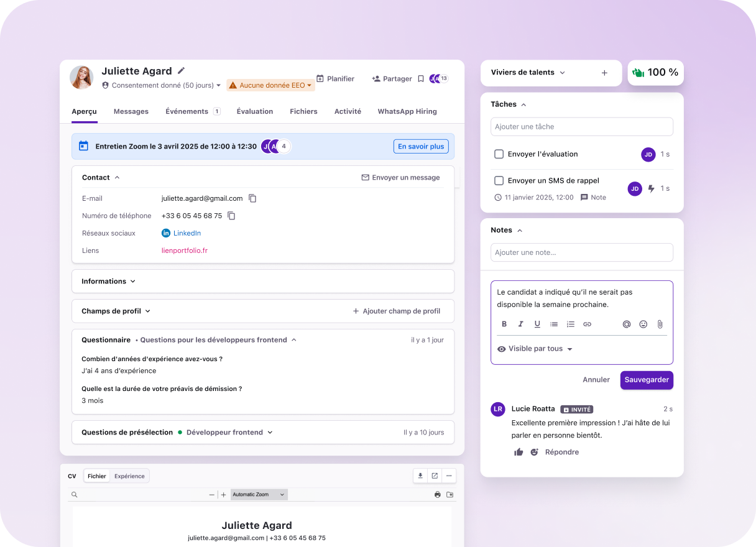This screenshot has height=547, width=756.
Task: Open the WhatsApp Hiring tab
Action: click(x=407, y=111)
